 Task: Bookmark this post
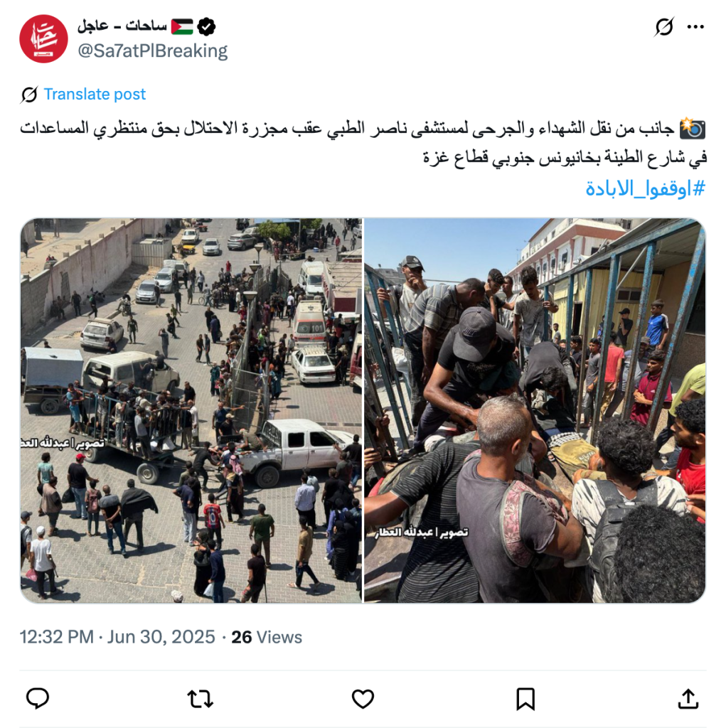tap(525, 699)
